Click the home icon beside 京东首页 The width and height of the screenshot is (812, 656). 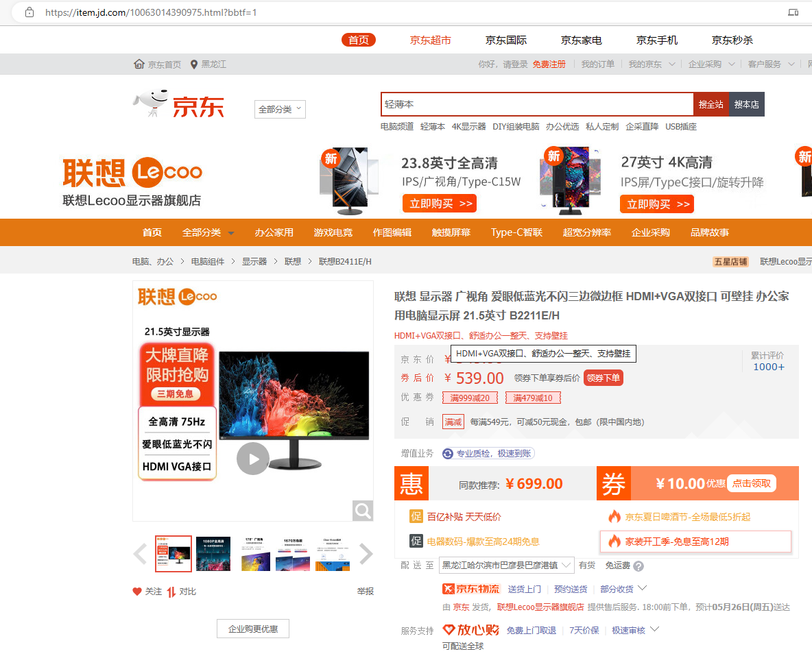click(x=139, y=64)
